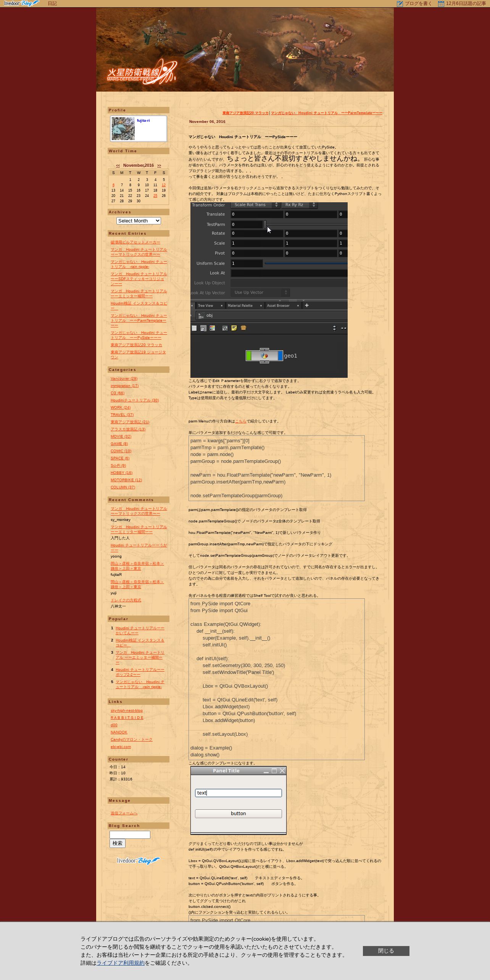Click the color palette grid icon in Houdini
Screen dimensions: 490x980
coord(212,328)
